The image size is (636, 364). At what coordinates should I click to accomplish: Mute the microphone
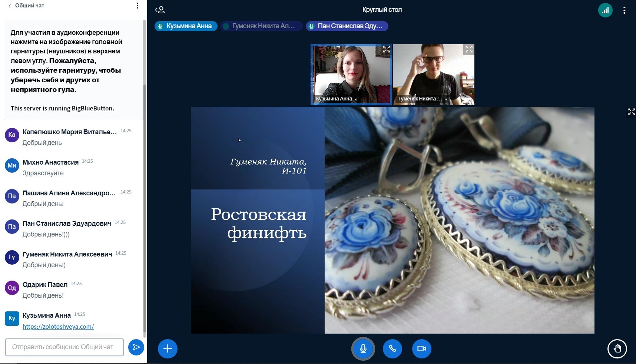(x=363, y=349)
